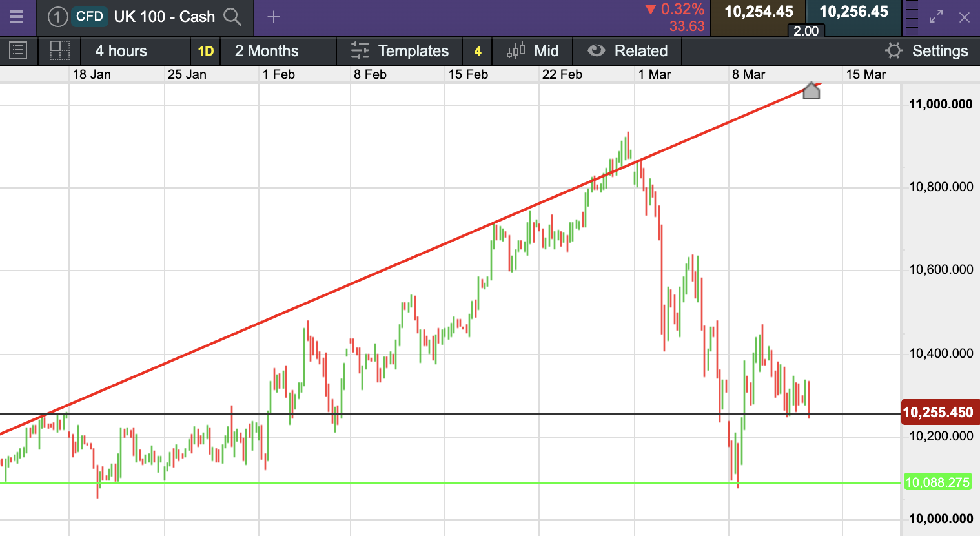Click the red 10,255.450 current price label
This screenshot has width=980, height=536.
941,413
